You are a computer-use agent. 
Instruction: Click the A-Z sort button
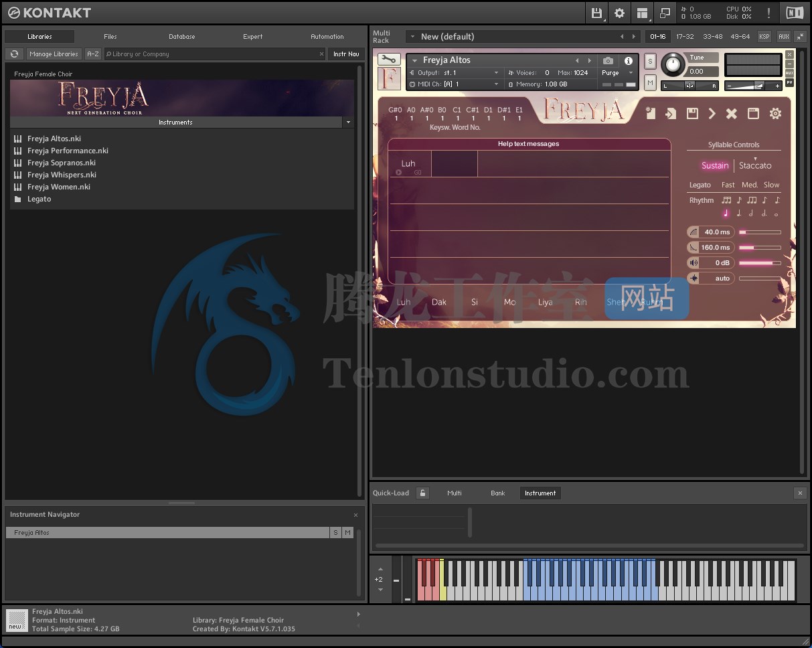[x=93, y=54]
